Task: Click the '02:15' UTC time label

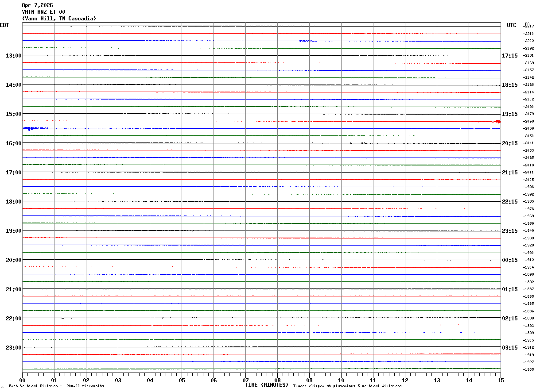Action: [x=509, y=319]
